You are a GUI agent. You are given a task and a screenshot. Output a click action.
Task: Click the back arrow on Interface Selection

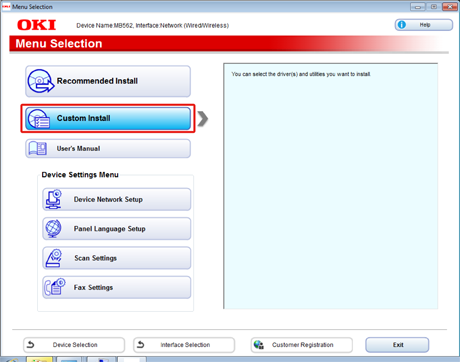click(x=141, y=345)
